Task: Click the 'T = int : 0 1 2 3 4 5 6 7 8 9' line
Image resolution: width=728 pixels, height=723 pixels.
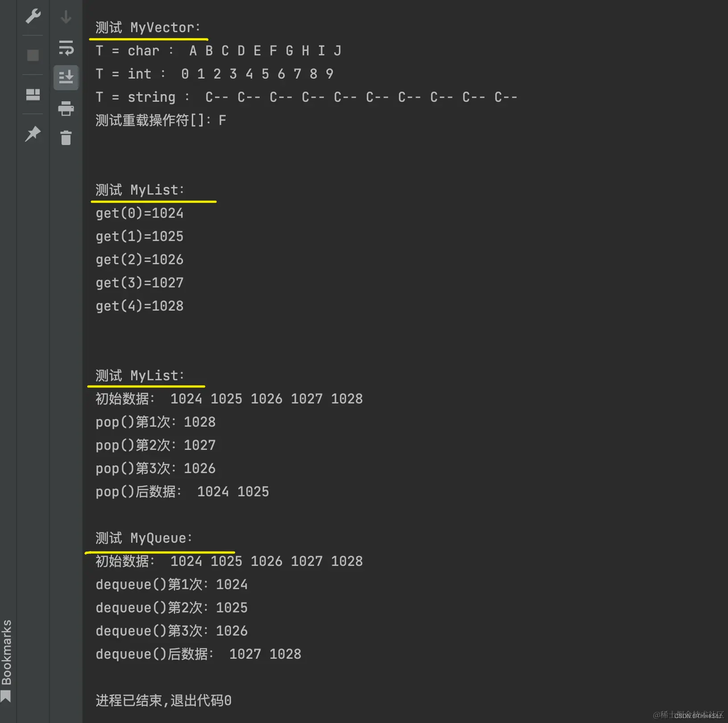Action: (x=215, y=74)
